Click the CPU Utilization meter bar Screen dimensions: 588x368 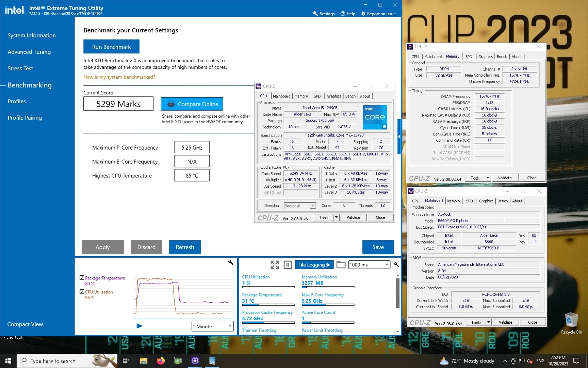point(268,287)
